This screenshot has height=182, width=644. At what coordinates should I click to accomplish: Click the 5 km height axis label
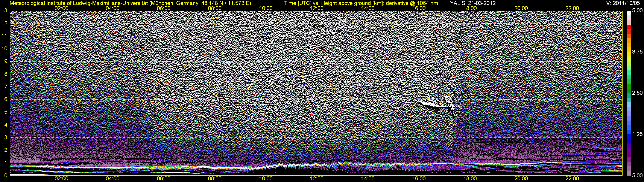pyautogui.click(x=6, y=112)
